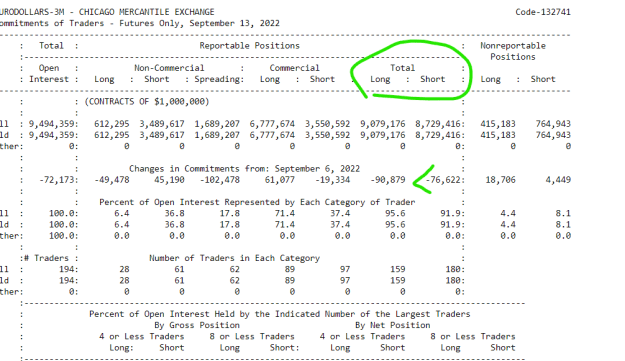Click 'Long' header under Non-Commercial
This screenshot has width=625, height=361.
104,79
